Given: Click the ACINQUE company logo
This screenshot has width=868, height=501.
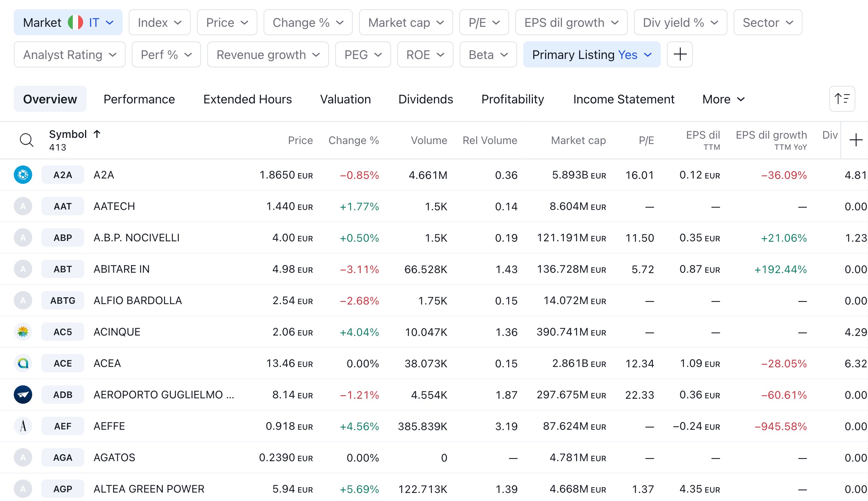Looking at the screenshot, I should point(23,332).
